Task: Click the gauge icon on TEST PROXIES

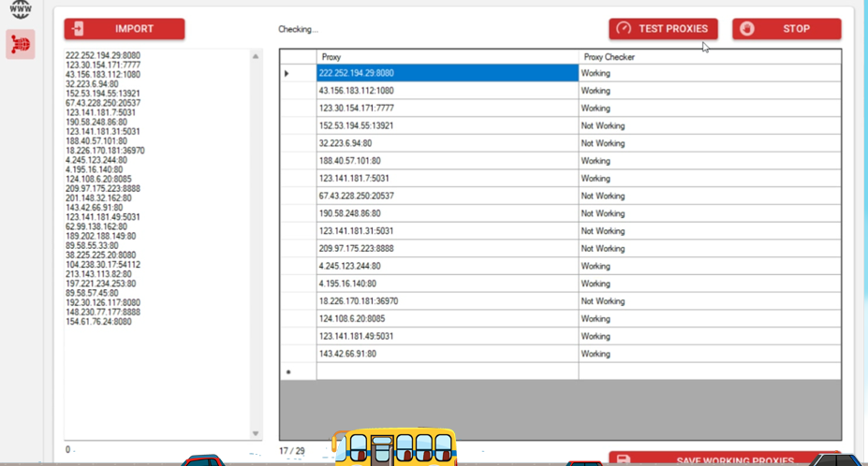Action: click(x=624, y=28)
